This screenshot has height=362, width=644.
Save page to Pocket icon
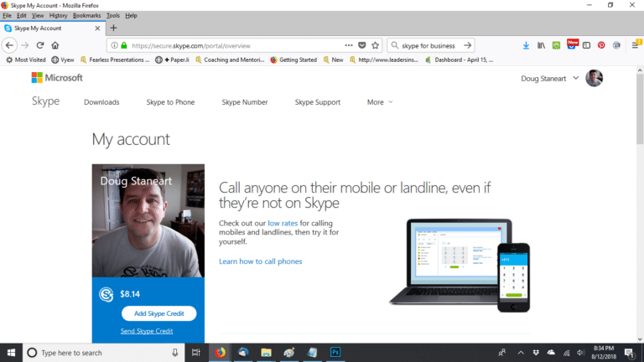point(362,45)
